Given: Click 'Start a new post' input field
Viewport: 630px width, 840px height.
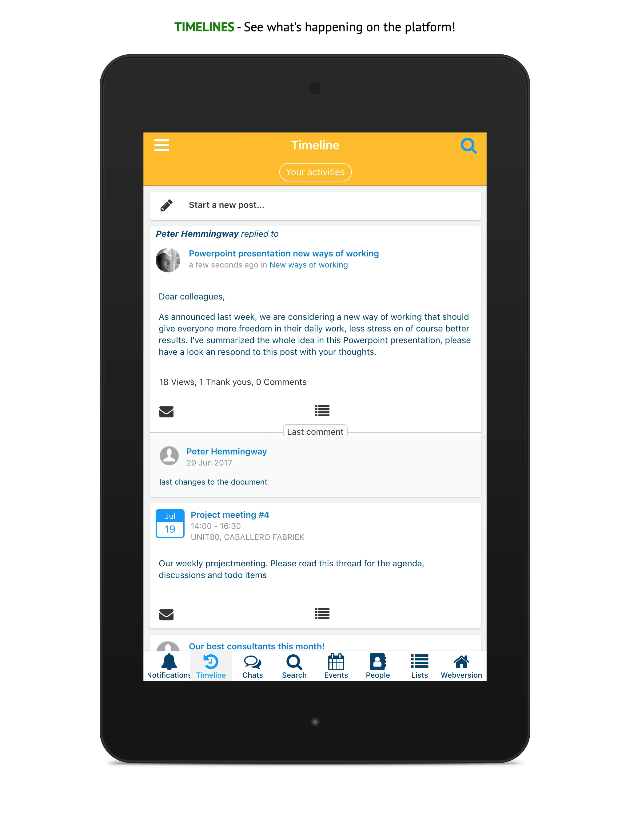Looking at the screenshot, I should coord(316,205).
